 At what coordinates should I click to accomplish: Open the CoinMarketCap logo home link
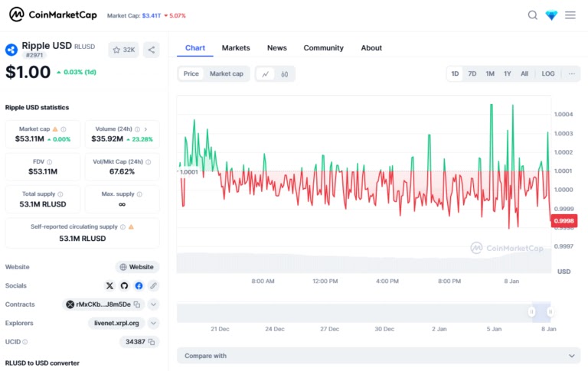[x=53, y=15]
